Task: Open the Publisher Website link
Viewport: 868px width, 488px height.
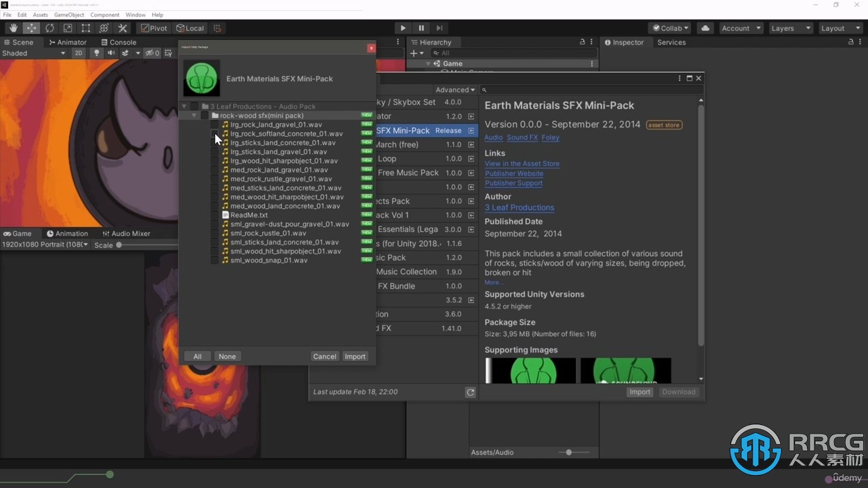Action: [514, 174]
